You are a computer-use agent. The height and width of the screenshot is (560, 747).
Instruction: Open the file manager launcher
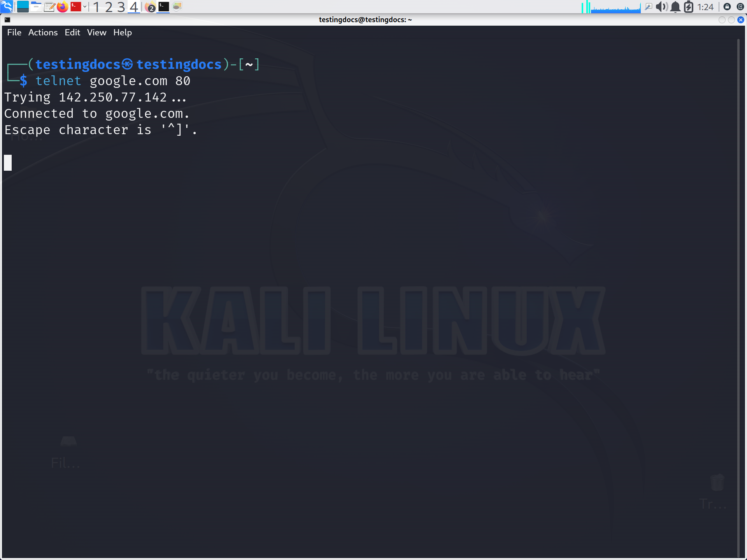(36, 7)
